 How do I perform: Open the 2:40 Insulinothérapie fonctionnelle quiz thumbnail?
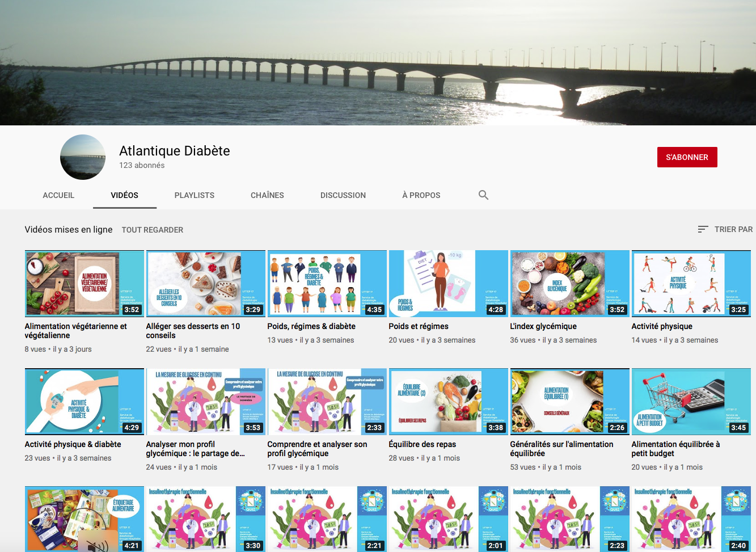click(691, 519)
